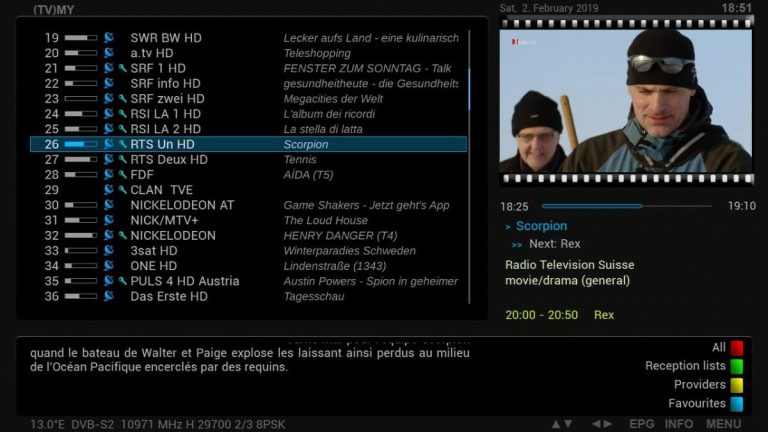
Task: Select channel Das Erste HD
Action: click(169, 296)
